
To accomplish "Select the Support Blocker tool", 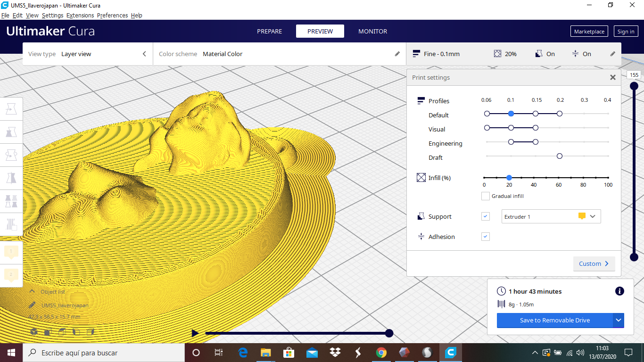I will click(x=11, y=224).
